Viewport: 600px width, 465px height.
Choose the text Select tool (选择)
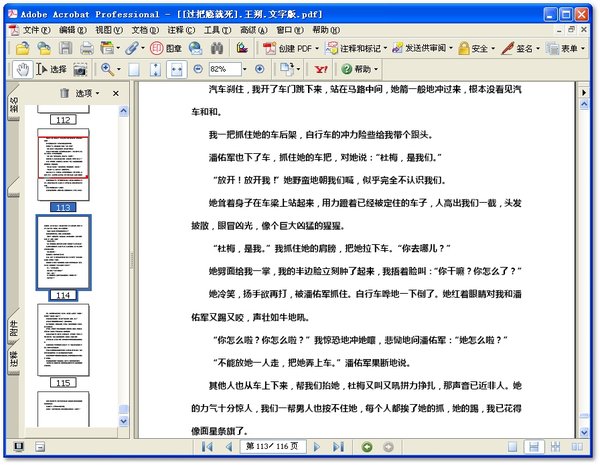pyautogui.click(x=51, y=69)
